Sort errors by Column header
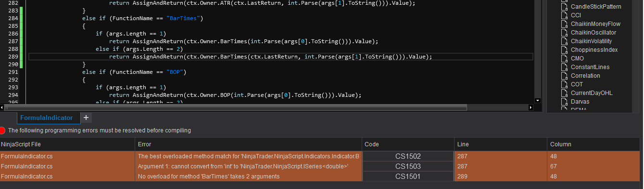Screen dimensions: 644x189 click(594, 144)
